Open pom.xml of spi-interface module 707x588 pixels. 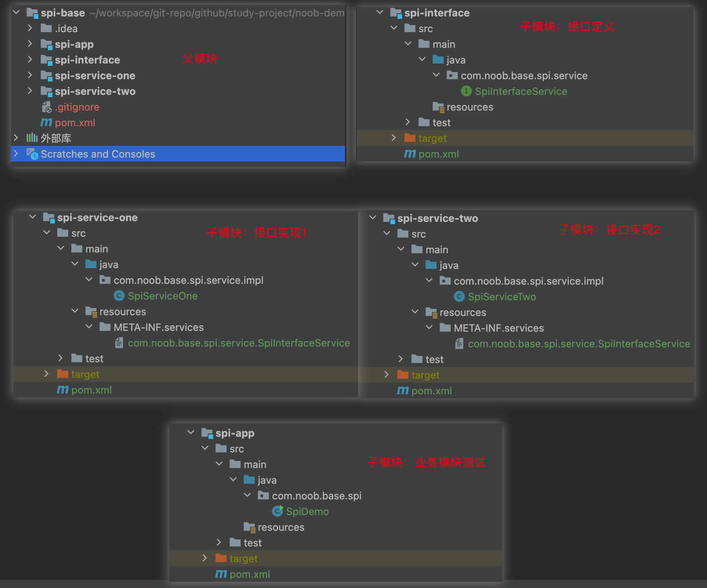439,154
